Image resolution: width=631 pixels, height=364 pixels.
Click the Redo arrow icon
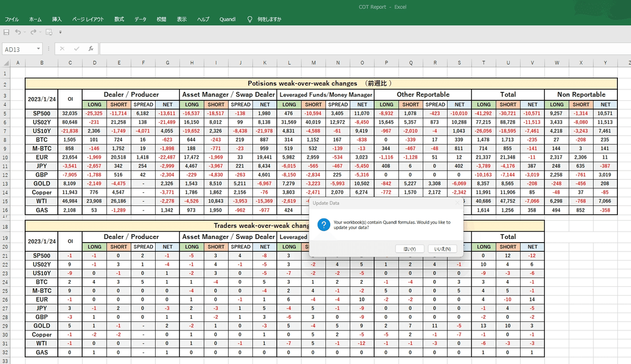click(33, 32)
